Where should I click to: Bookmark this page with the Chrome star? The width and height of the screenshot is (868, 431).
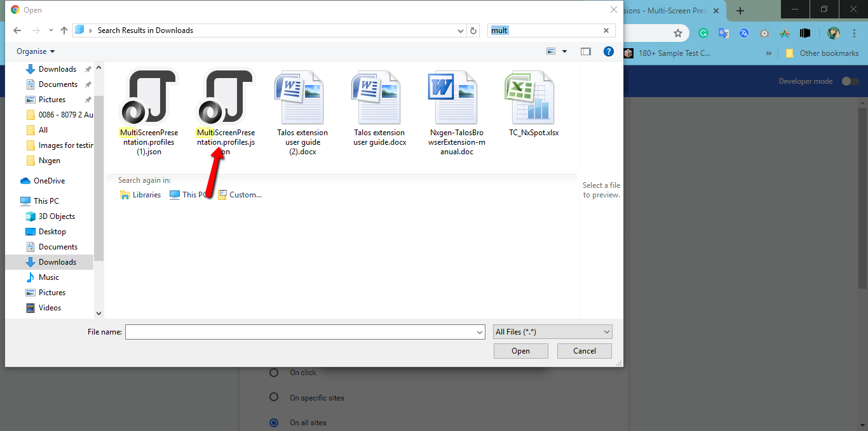coord(678,33)
